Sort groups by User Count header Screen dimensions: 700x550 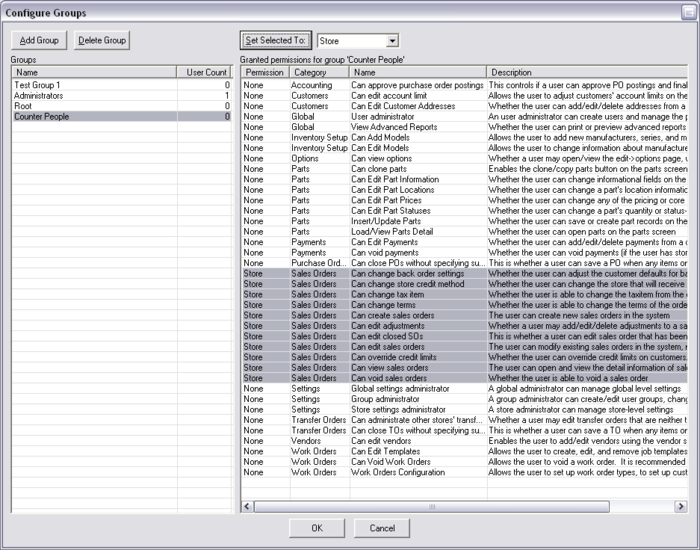pyautogui.click(x=206, y=72)
